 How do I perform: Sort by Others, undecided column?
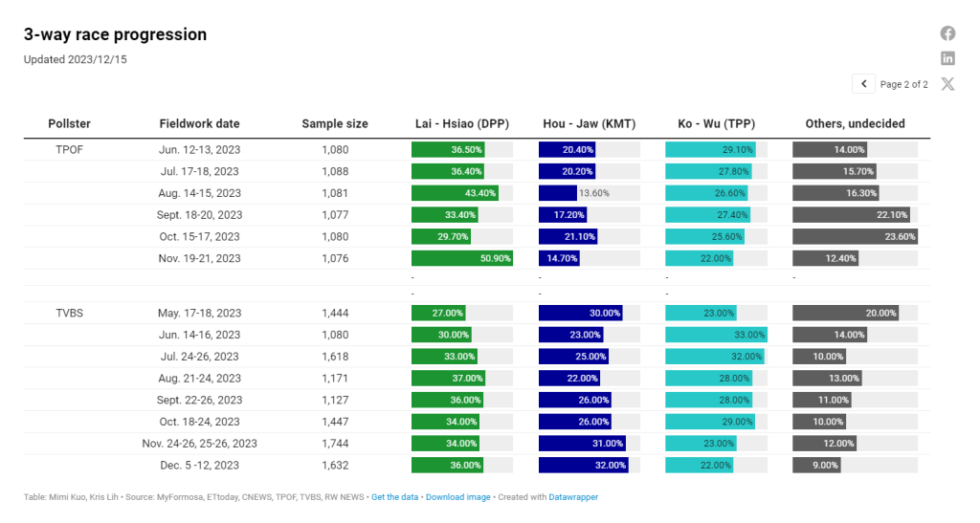point(855,123)
